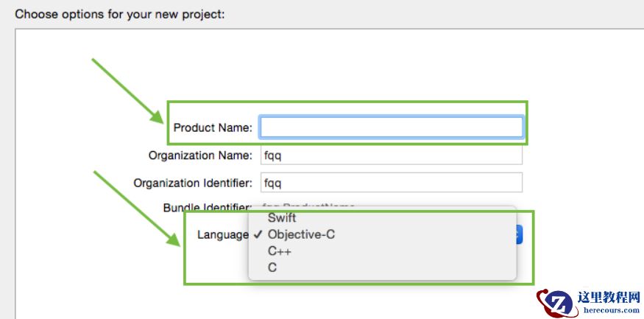This screenshot has height=319, width=644.
Task: Click the Organization Name field containing fqq
Action: (x=391, y=155)
